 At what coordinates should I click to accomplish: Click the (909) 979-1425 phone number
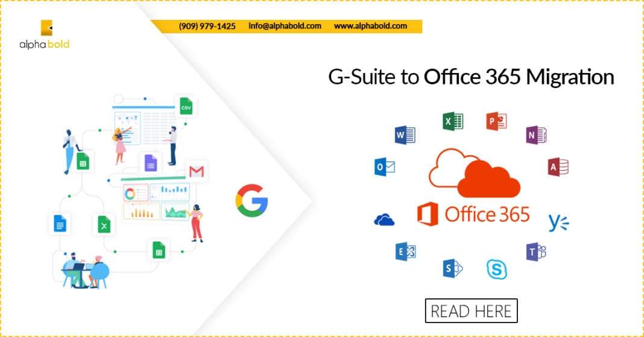tap(207, 27)
